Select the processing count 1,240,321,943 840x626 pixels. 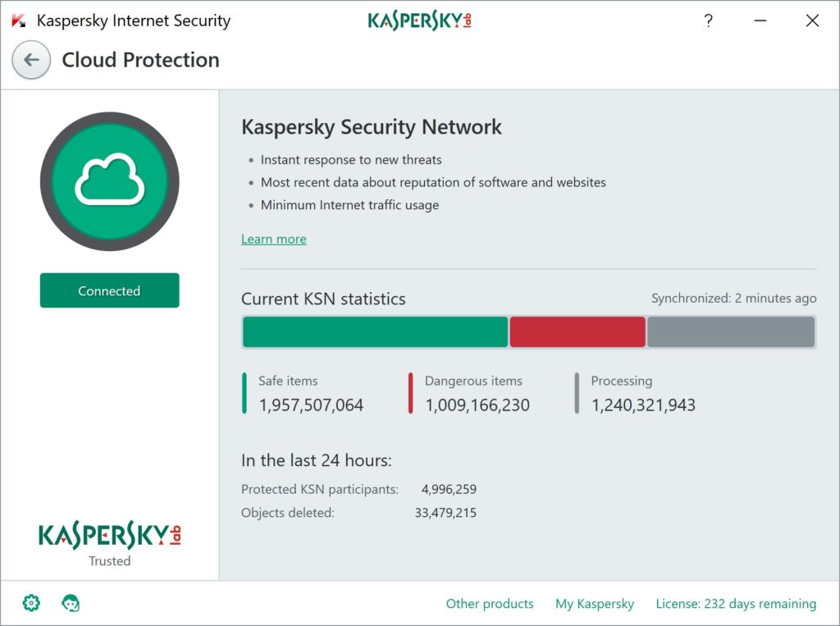pyautogui.click(x=643, y=405)
